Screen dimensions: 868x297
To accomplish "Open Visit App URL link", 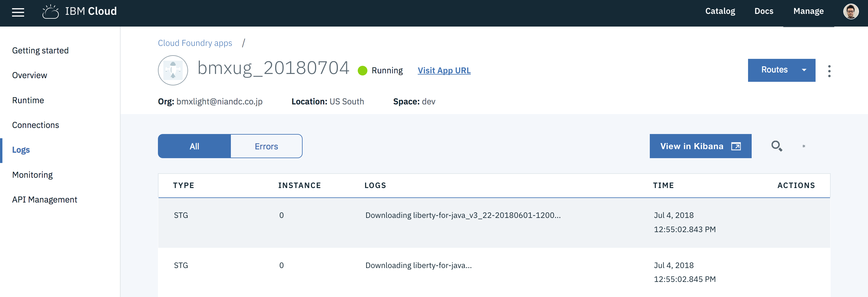I will click(x=444, y=71).
